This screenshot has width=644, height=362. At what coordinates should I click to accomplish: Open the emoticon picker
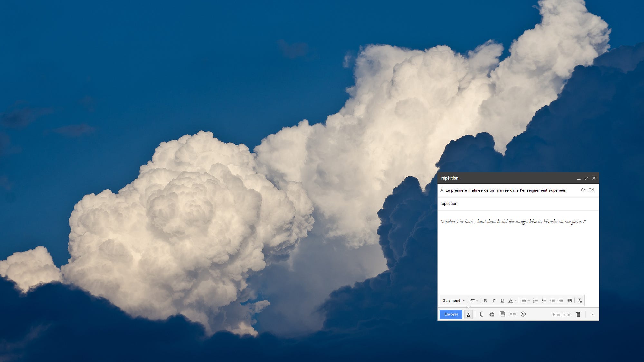[x=523, y=314]
